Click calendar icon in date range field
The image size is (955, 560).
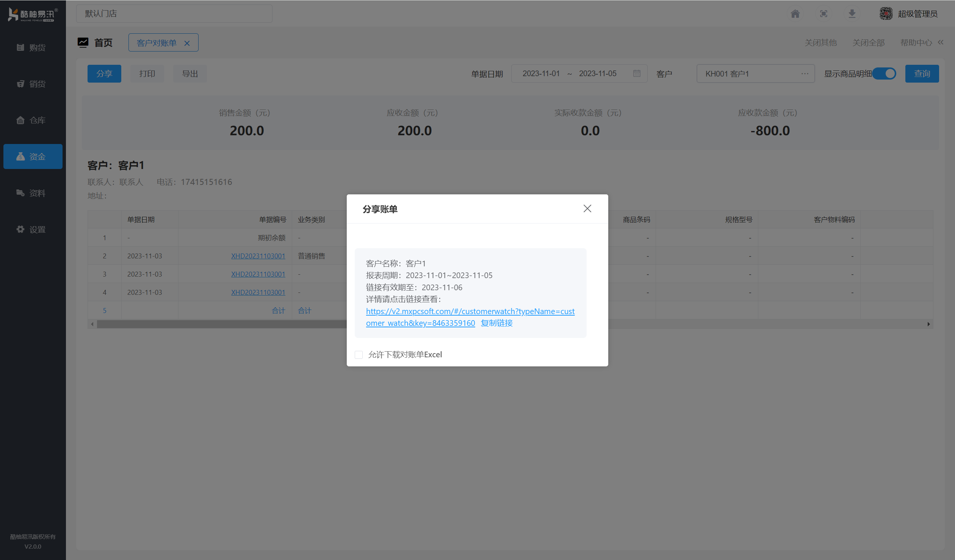[637, 74]
